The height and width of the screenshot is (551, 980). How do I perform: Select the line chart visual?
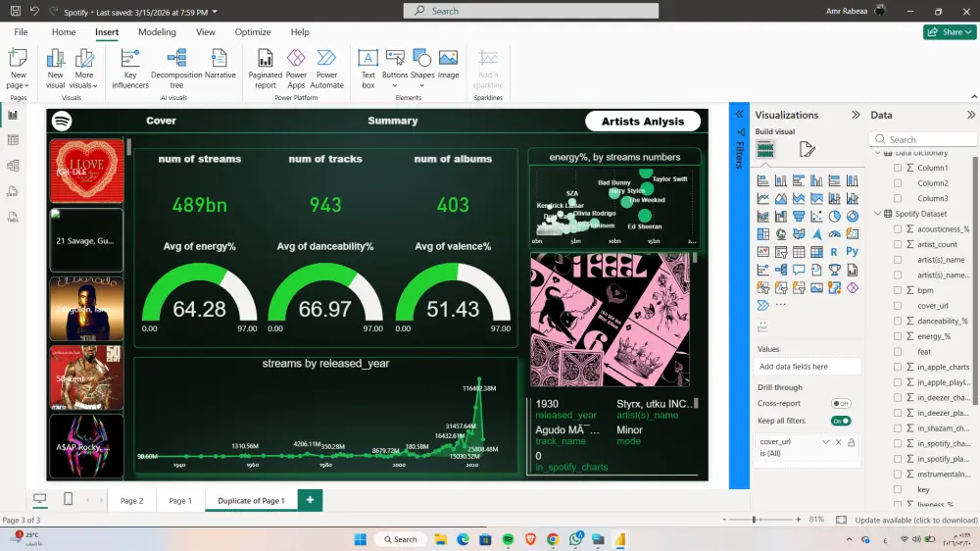[763, 198]
